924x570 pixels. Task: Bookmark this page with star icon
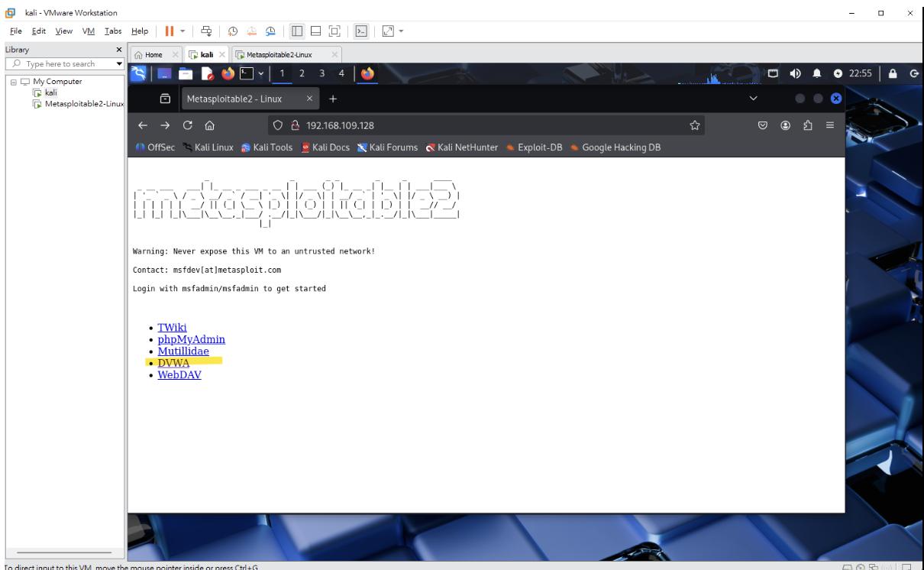pyautogui.click(x=695, y=125)
